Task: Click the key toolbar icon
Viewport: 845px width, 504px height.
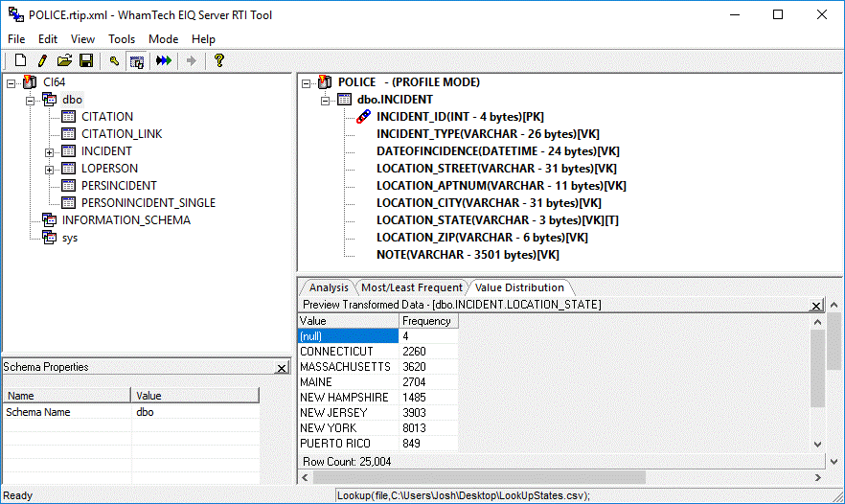Action: 114,60
